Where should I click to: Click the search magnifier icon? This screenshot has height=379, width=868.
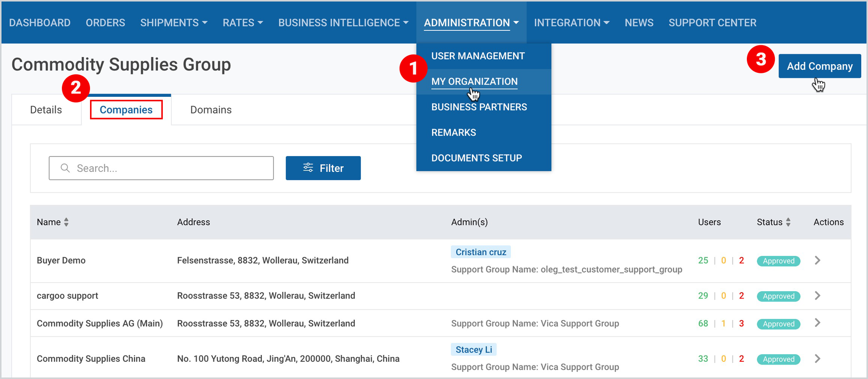65,168
